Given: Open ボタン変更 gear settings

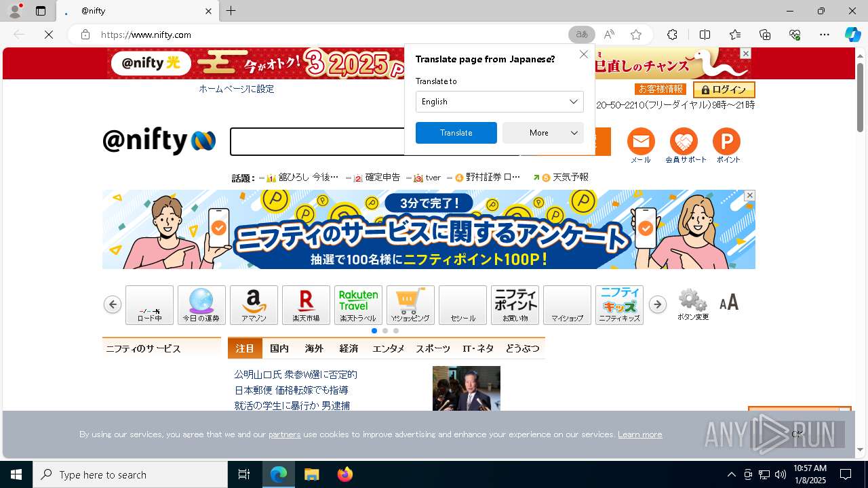Looking at the screenshot, I should 693,304.
